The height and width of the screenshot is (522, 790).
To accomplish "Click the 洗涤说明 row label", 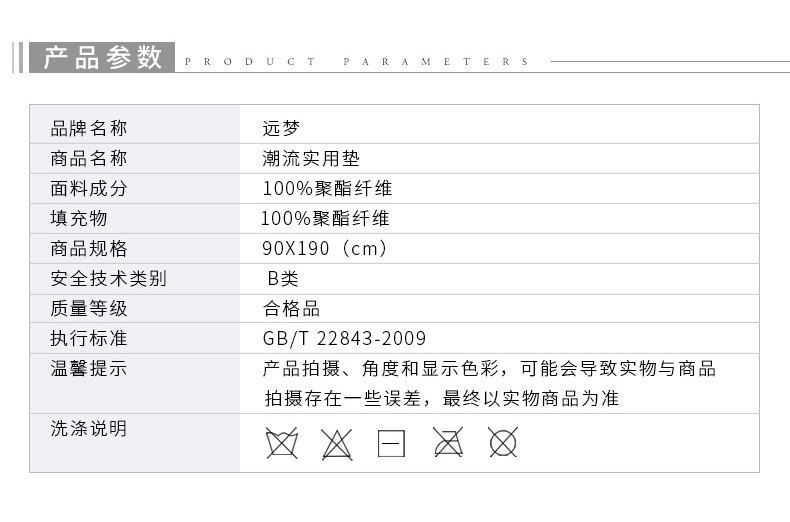I will (x=89, y=428).
